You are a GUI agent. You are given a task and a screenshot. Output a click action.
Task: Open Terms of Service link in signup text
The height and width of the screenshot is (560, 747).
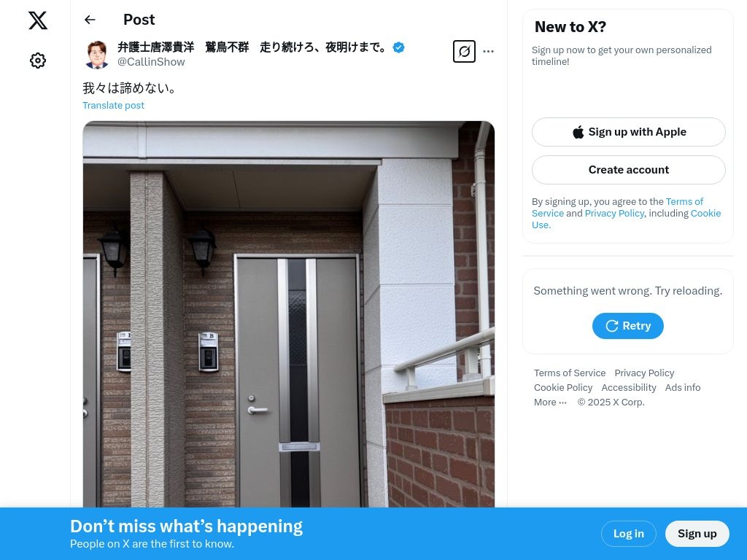coord(617,207)
